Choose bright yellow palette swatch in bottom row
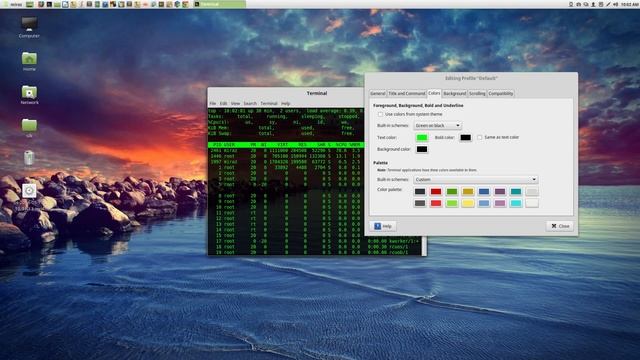640x360 pixels. click(x=468, y=203)
